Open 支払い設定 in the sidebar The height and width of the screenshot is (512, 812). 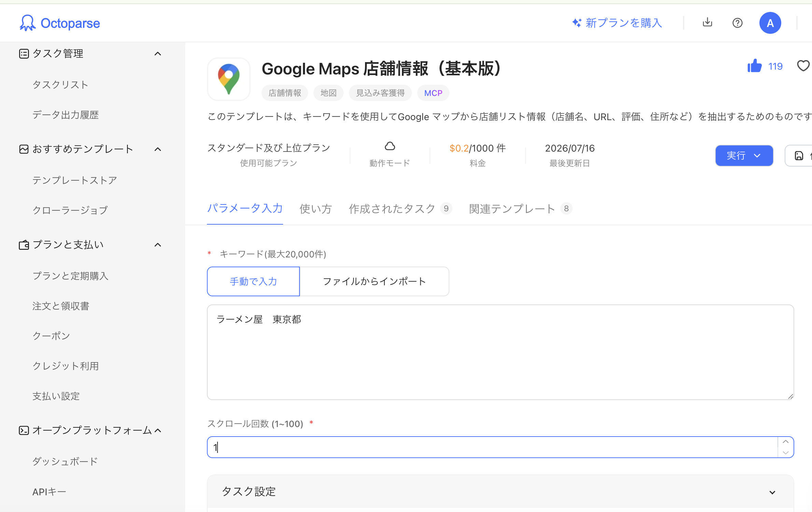pyautogui.click(x=56, y=396)
